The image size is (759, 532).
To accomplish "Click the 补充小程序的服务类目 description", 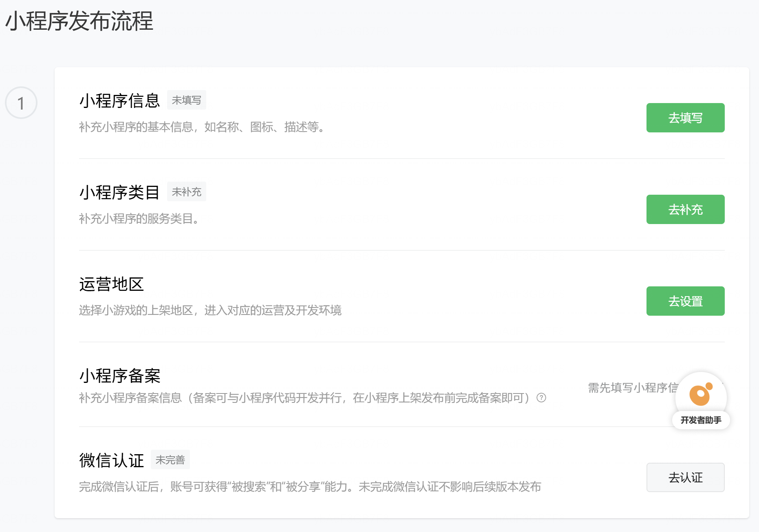I will (139, 219).
